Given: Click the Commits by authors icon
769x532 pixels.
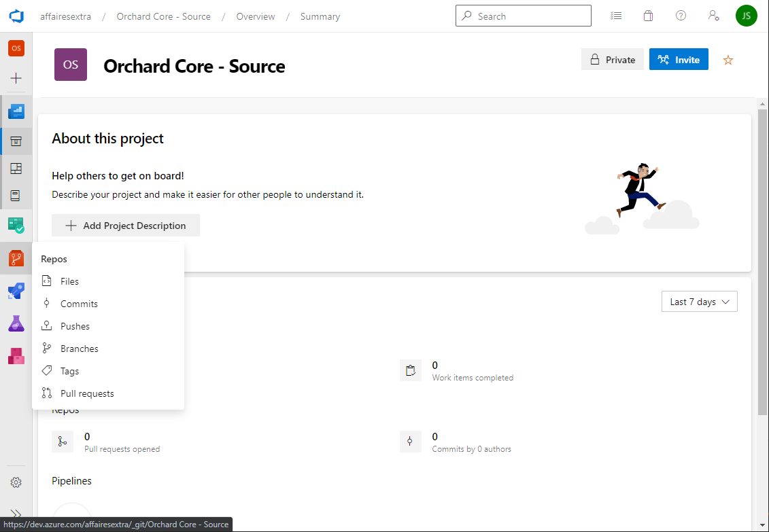Looking at the screenshot, I should pyautogui.click(x=411, y=442).
